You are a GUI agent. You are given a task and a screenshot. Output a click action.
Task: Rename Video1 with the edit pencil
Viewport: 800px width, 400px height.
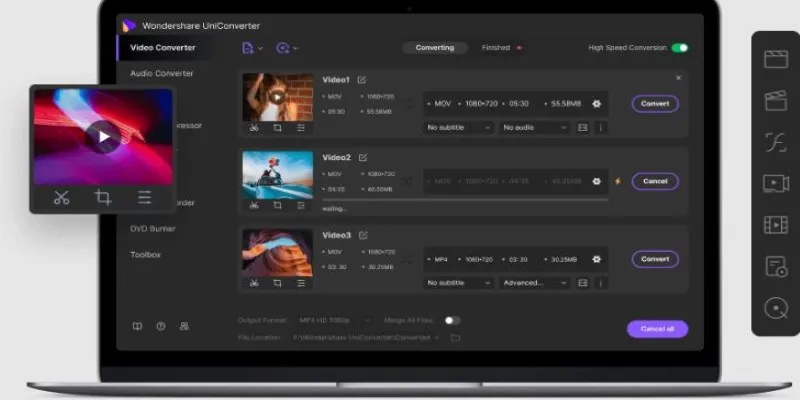[x=362, y=80]
